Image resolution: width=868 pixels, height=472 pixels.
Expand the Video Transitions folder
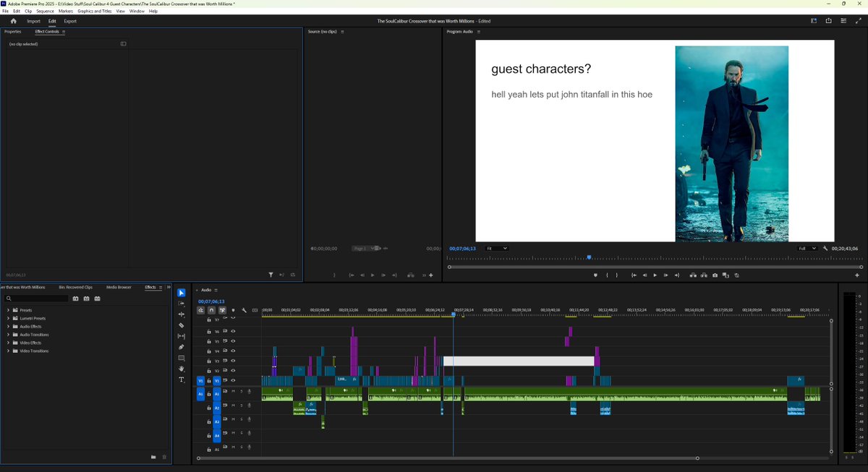click(x=9, y=351)
